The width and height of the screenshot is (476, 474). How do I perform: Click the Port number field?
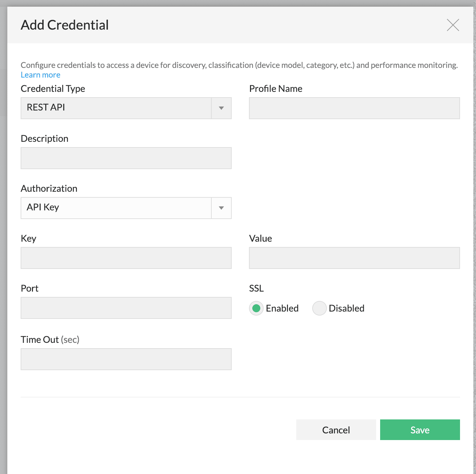[x=126, y=308]
